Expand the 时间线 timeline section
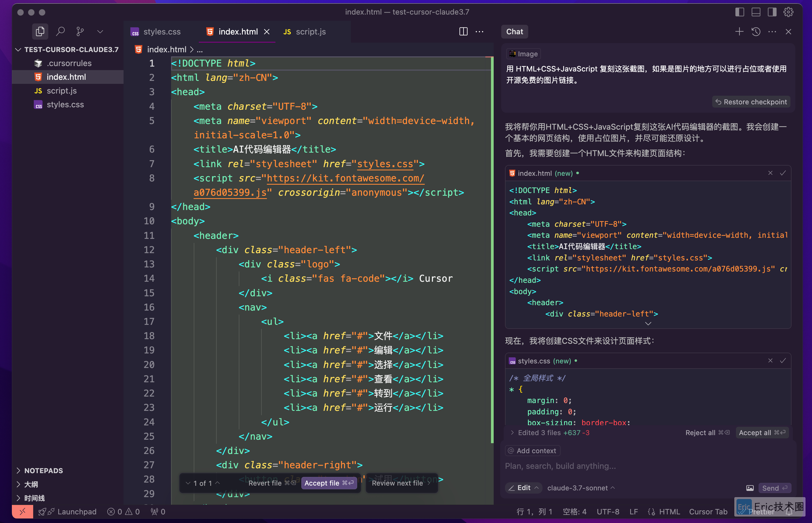 pyautogui.click(x=68, y=498)
